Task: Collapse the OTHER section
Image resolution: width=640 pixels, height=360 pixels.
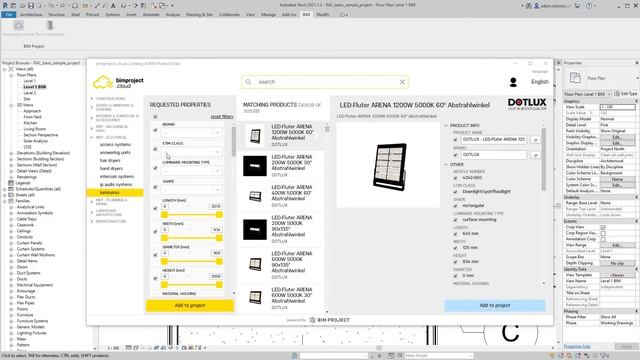Action: [446, 164]
